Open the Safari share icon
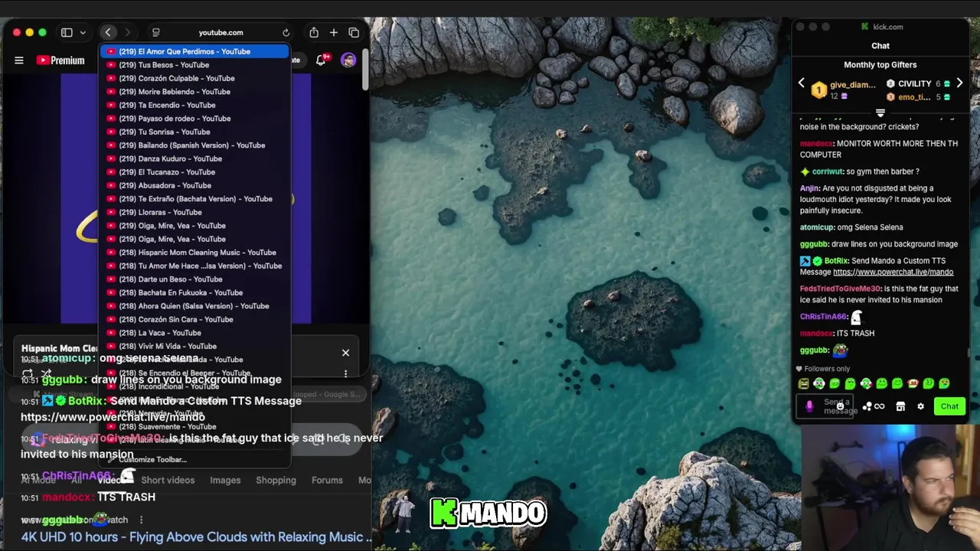 [x=314, y=32]
